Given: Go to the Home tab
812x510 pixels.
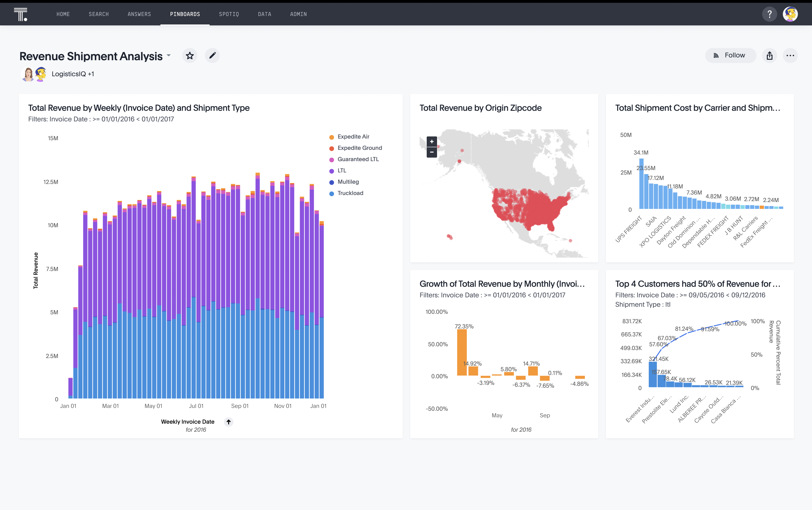Looking at the screenshot, I should tap(63, 14).
